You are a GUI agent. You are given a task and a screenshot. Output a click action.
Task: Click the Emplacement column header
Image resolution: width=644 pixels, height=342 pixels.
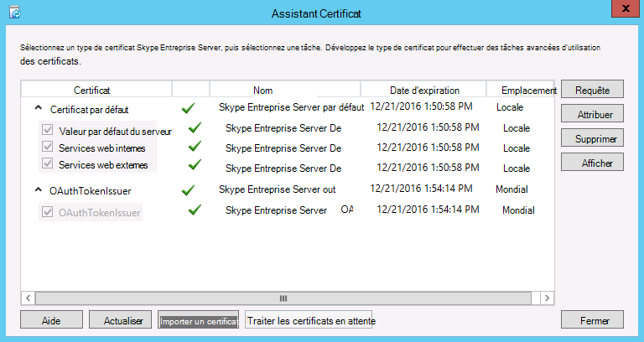521,90
